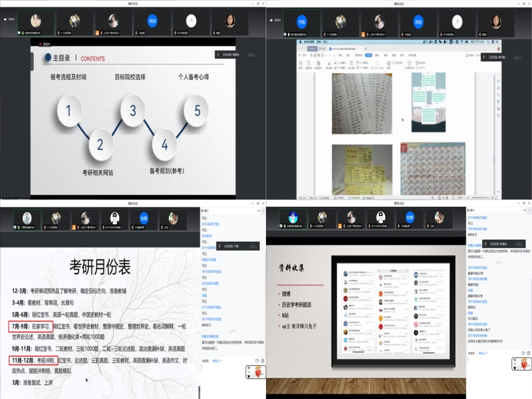Select sunglasses-avatar participant tile in bottom-right window
This screenshot has width=532, height=399.
pyautogui.click(x=380, y=219)
